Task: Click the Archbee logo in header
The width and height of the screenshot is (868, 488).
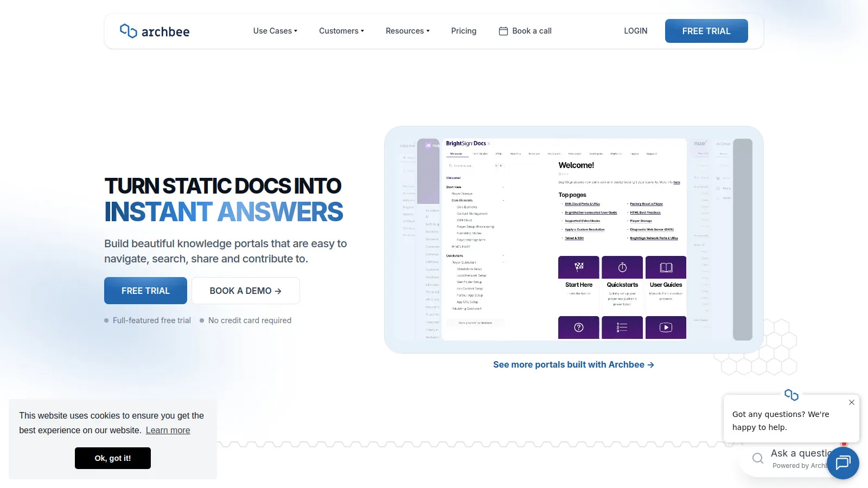Action: tap(155, 31)
